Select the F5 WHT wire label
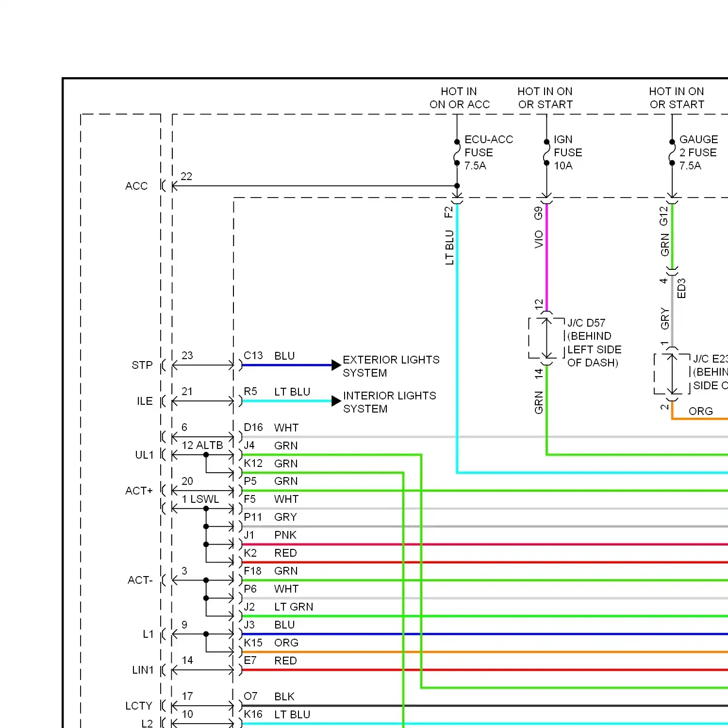This screenshot has width=728, height=728. click(271, 499)
